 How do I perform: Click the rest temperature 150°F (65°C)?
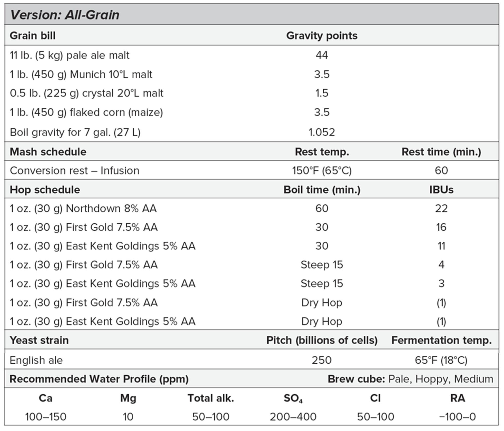[322, 171]
